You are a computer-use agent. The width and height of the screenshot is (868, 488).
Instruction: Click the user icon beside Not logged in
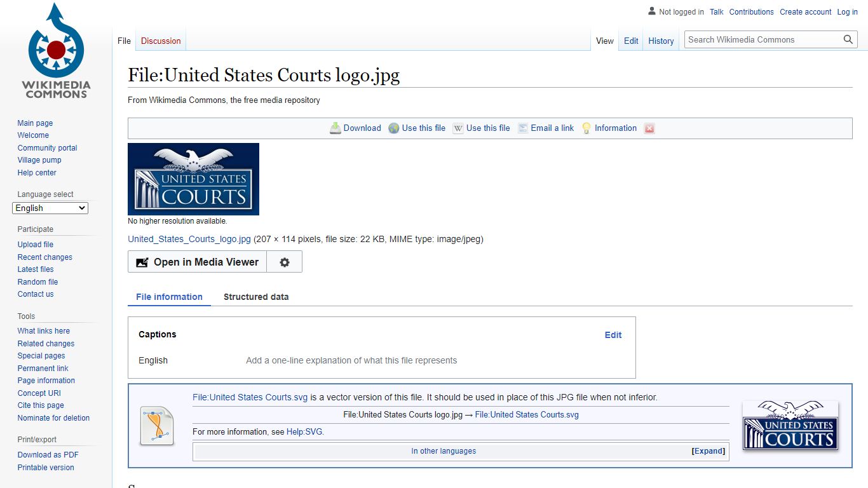click(652, 11)
